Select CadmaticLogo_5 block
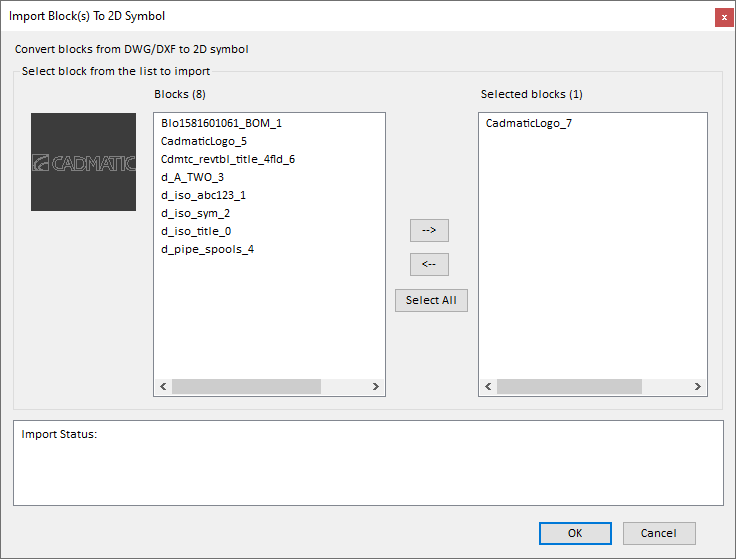Viewport: 736px width, 559px height. [203, 141]
